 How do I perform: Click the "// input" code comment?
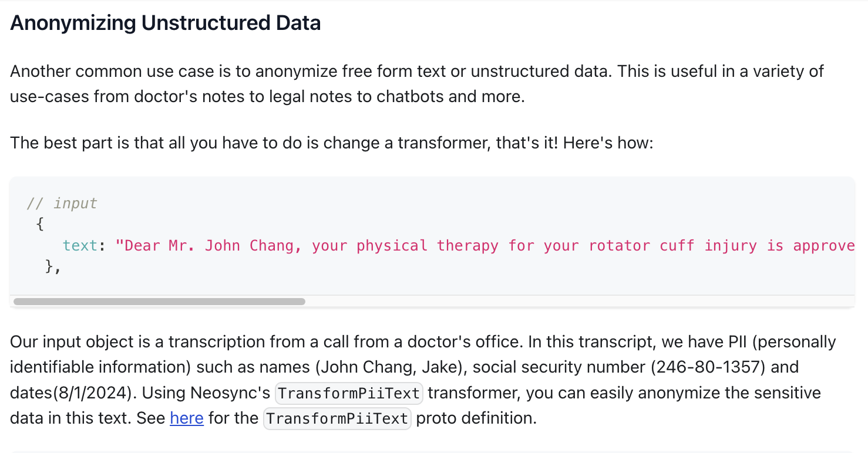(x=62, y=204)
